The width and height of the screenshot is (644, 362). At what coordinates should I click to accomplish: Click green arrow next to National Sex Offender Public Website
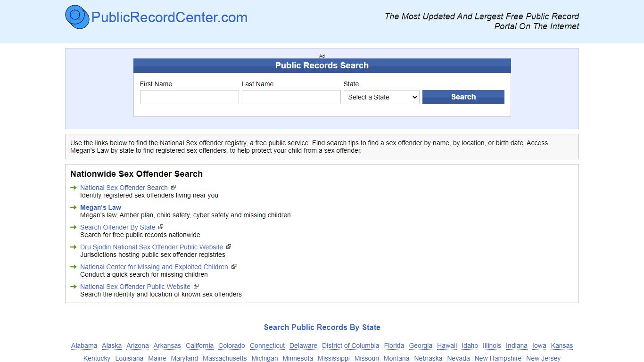[74, 287]
